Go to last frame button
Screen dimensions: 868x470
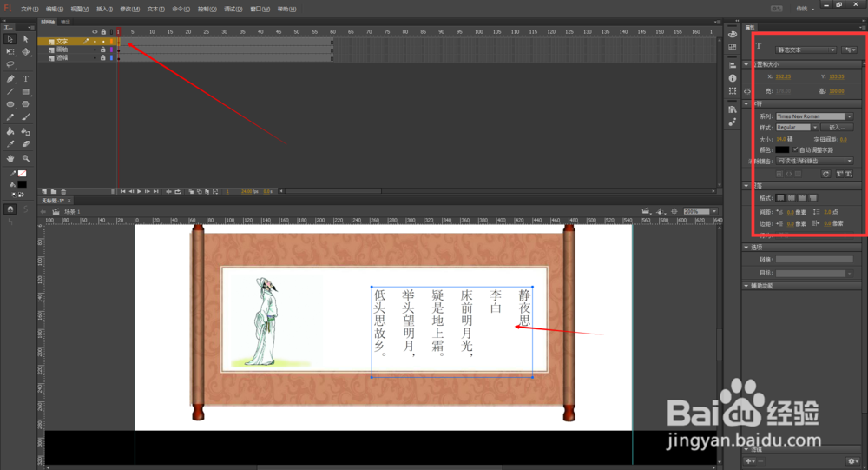(156, 191)
